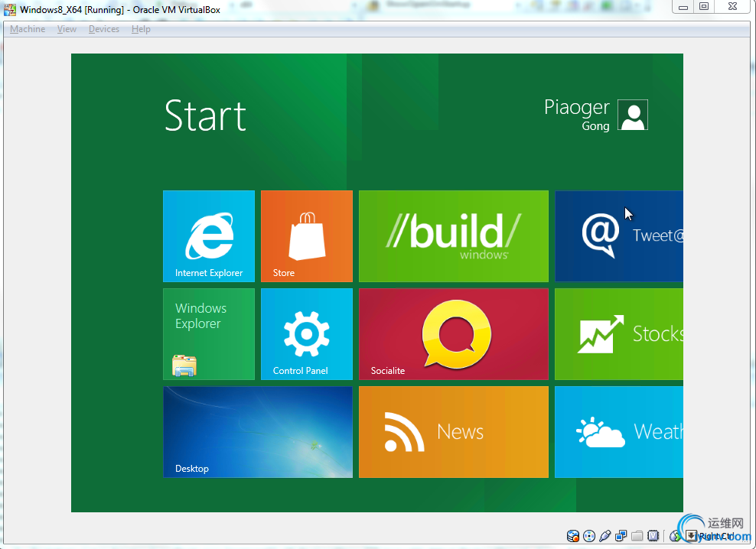This screenshot has height=549, width=756.
Task: Maximize the VirtualBox window
Action: (x=704, y=7)
